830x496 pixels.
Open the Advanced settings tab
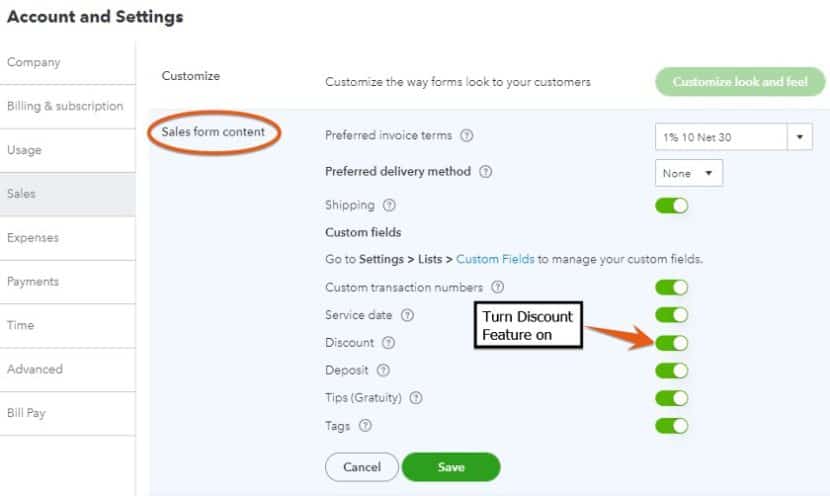coord(35,369)
